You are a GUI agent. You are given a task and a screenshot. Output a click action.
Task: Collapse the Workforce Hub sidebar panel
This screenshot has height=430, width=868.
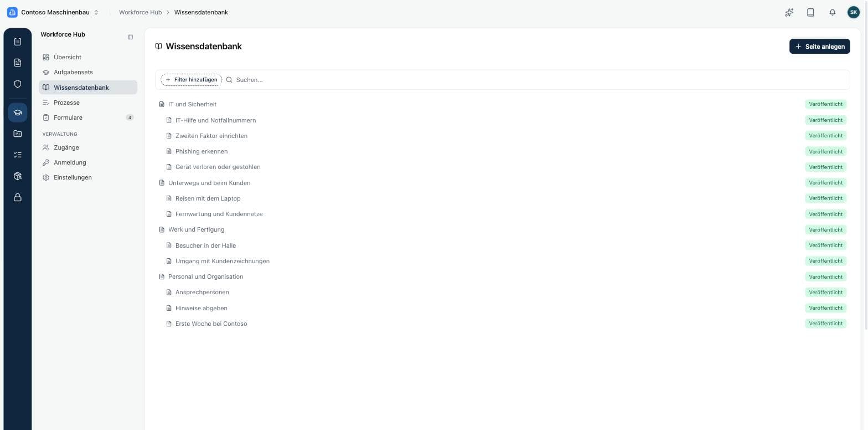(x=131, y=37)
